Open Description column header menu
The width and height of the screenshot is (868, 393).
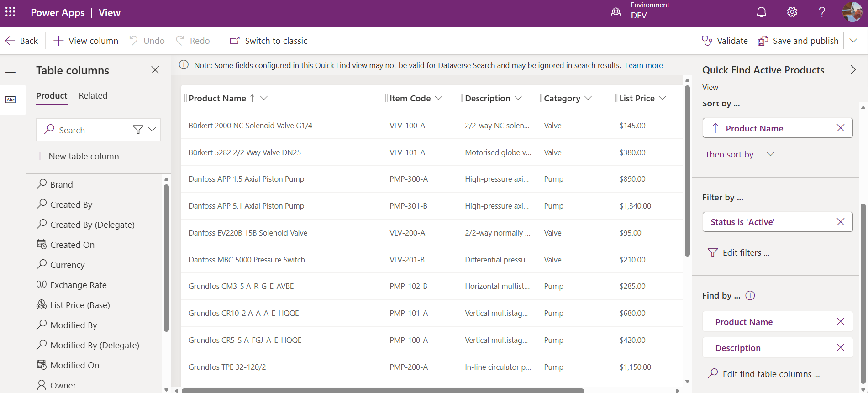pos(518,98)
